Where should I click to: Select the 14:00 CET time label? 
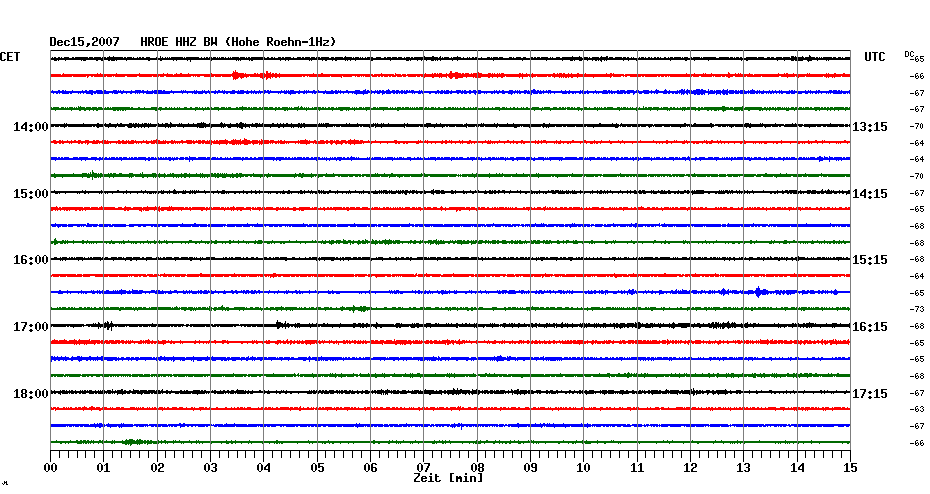pyautogui.click(x=31, y=127)
